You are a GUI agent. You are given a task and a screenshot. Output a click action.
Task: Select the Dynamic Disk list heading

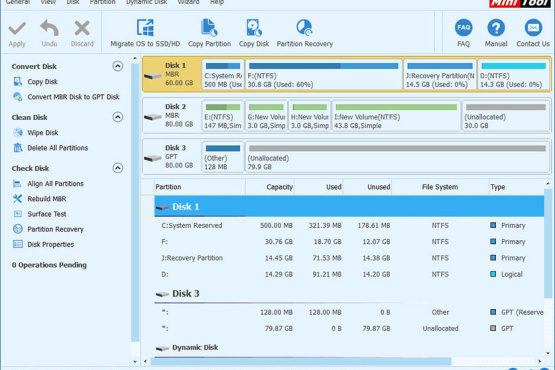point(349,348)
